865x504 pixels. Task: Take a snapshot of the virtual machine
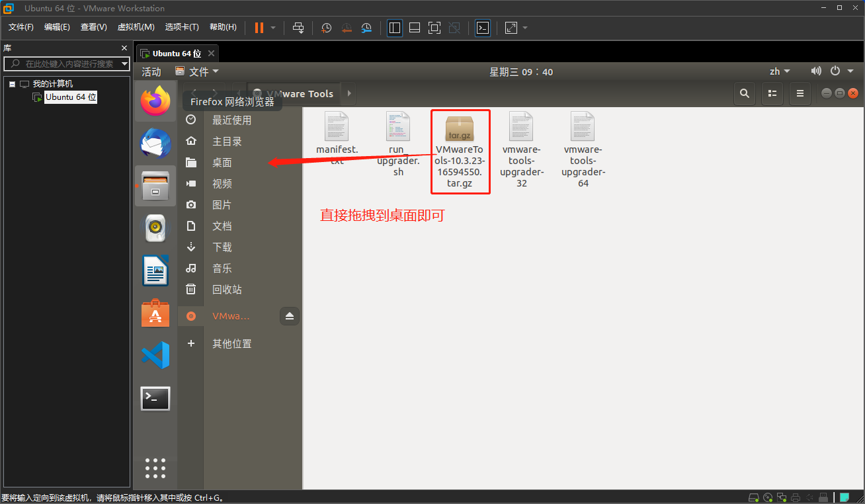click(326, 28)
